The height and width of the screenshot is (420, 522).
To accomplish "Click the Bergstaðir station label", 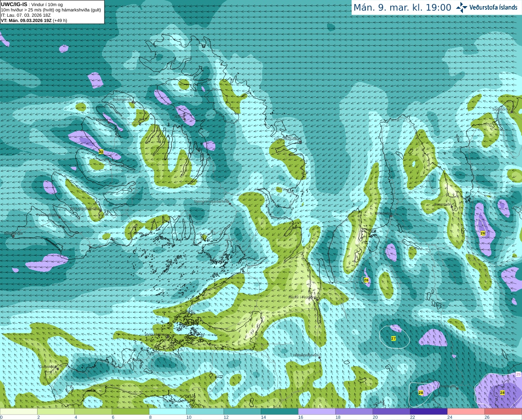I will [442, 204].
